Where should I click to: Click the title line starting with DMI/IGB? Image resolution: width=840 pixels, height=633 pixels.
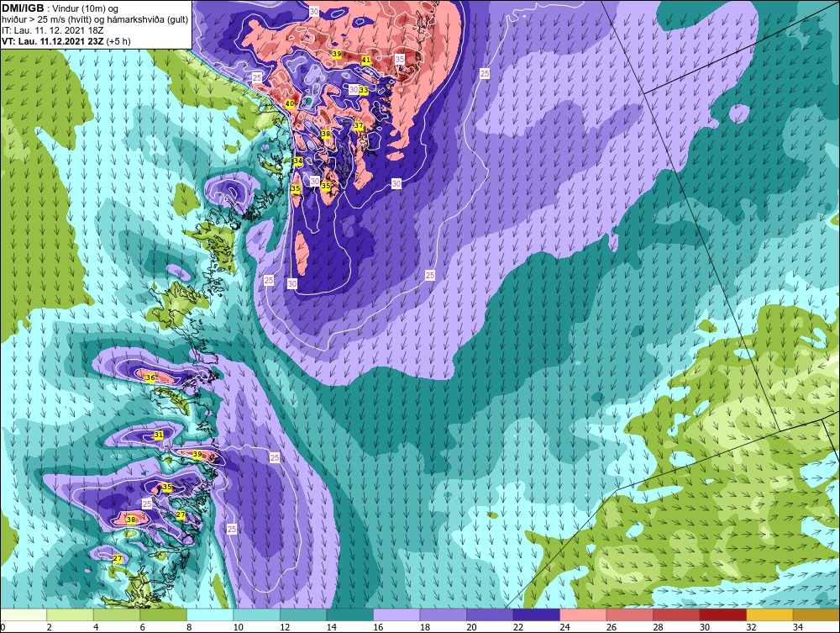61,8
